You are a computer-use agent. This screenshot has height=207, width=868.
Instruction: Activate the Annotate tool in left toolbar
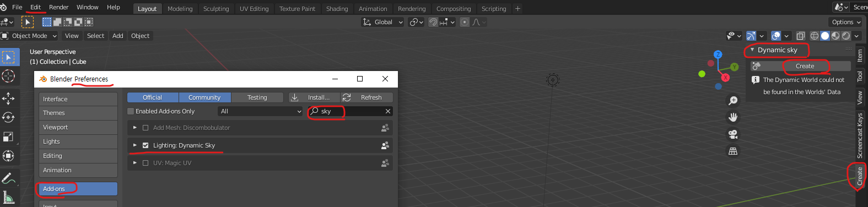coord(9,178)
